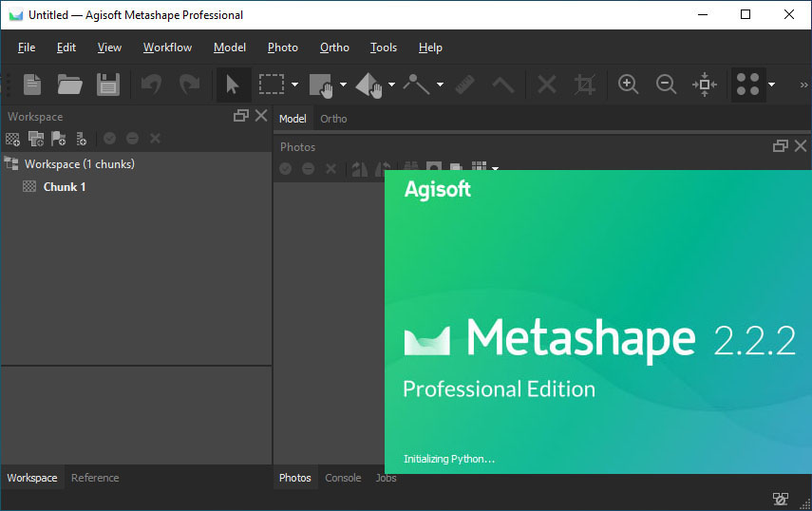812x511 pixels.
Task: Click the Redo arrow icon
Action: (189, 85)
